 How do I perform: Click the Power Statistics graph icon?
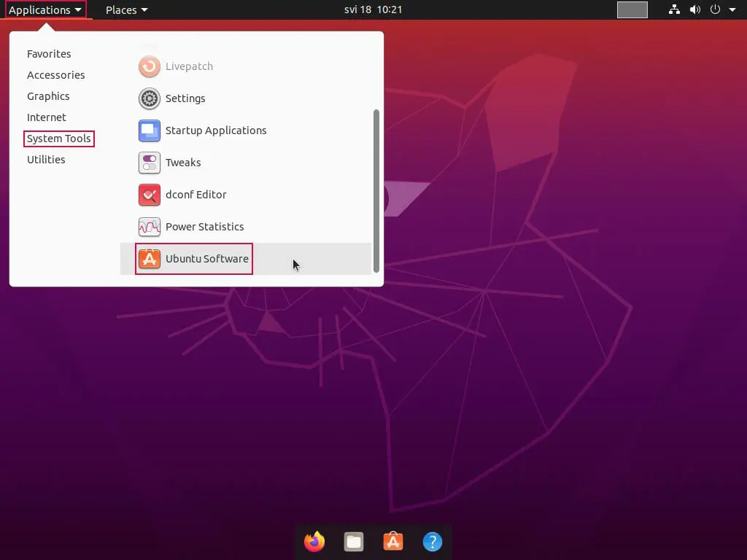coord(149,227)
